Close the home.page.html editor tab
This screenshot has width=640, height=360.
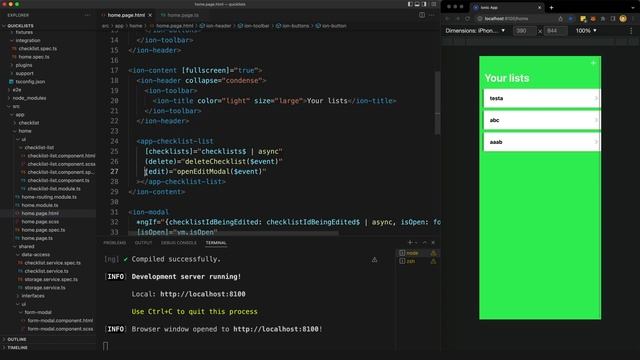[x=150, y=15]
